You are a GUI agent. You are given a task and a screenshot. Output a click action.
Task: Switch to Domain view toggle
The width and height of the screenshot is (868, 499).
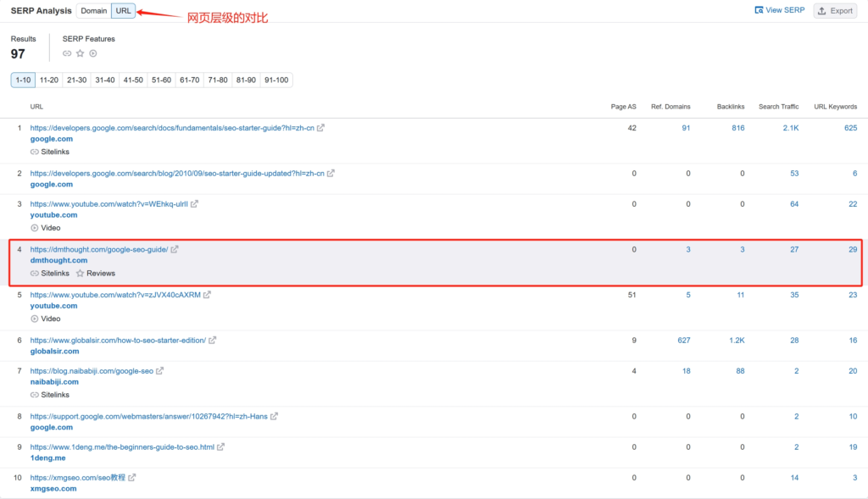pyautogui.click(x=93, y=11)
